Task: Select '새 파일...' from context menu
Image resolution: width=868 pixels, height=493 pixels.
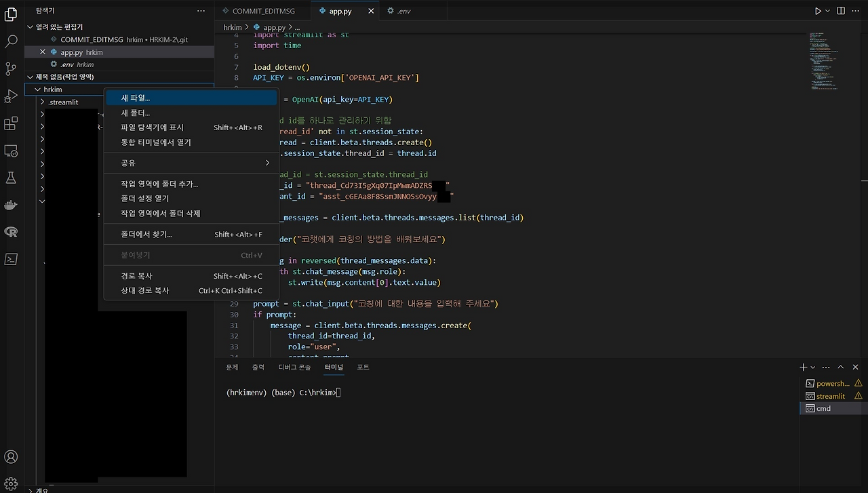Action: (136, 98)
